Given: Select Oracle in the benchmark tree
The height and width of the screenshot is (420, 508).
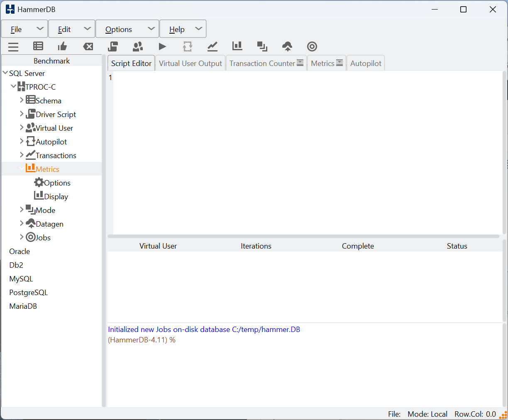Looking at the screenshot, I should (20, 251).
